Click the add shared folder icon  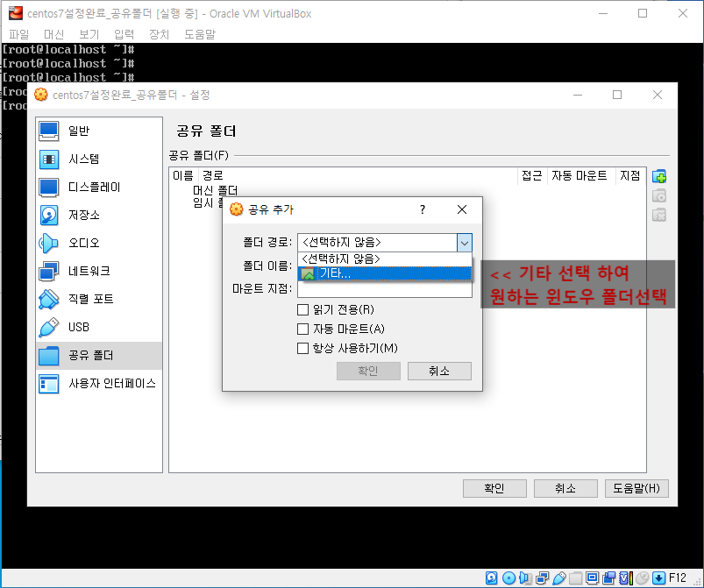(x=659, y=176)
